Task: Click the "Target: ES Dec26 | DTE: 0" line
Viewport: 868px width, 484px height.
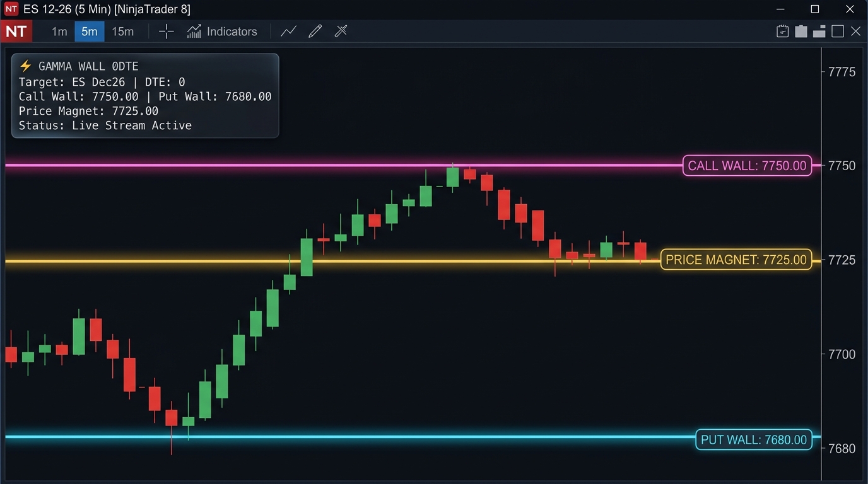Action: (x=102, y=82)
